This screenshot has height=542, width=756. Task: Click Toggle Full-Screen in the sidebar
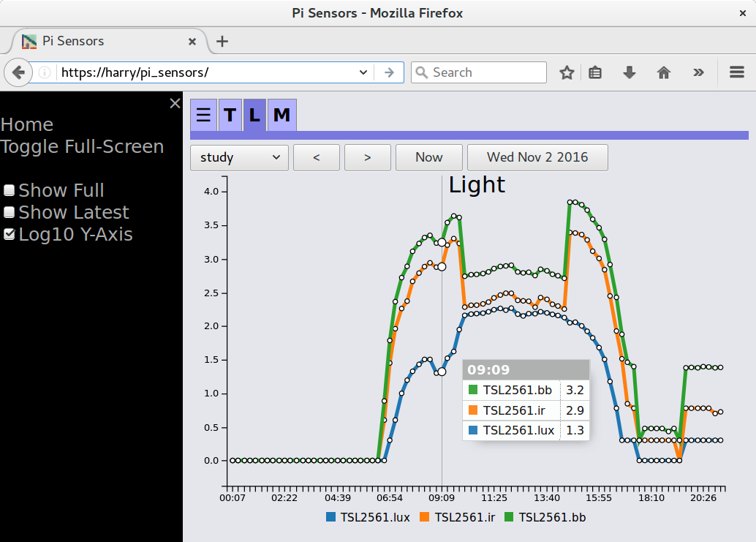[x=83, y=146]
